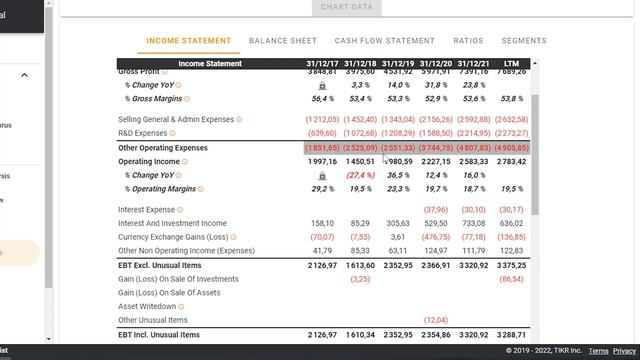Click the Gain (Loss) On Sale Of Investments label
Viewport: 640px width, 360px height.
(x=178, y=279)
